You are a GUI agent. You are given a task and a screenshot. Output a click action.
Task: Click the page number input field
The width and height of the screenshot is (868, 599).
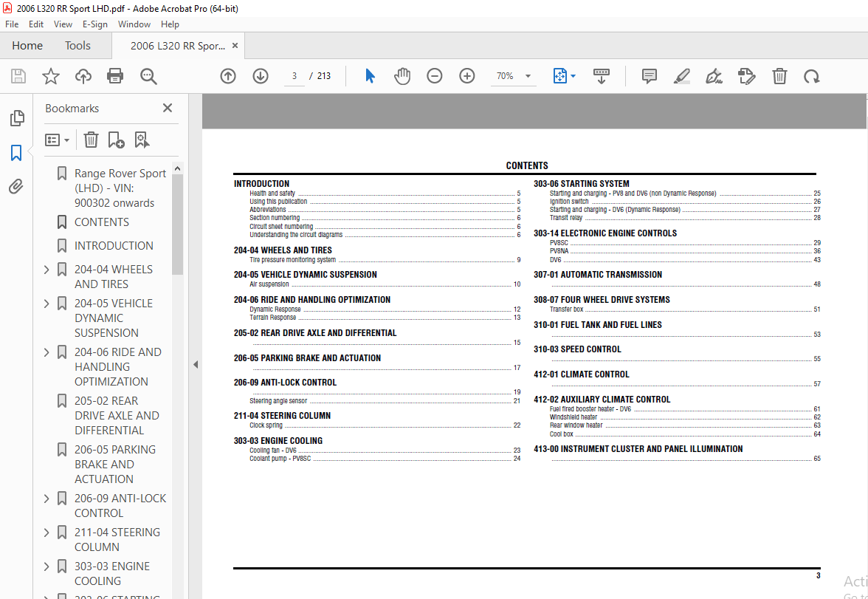point(294,76)
